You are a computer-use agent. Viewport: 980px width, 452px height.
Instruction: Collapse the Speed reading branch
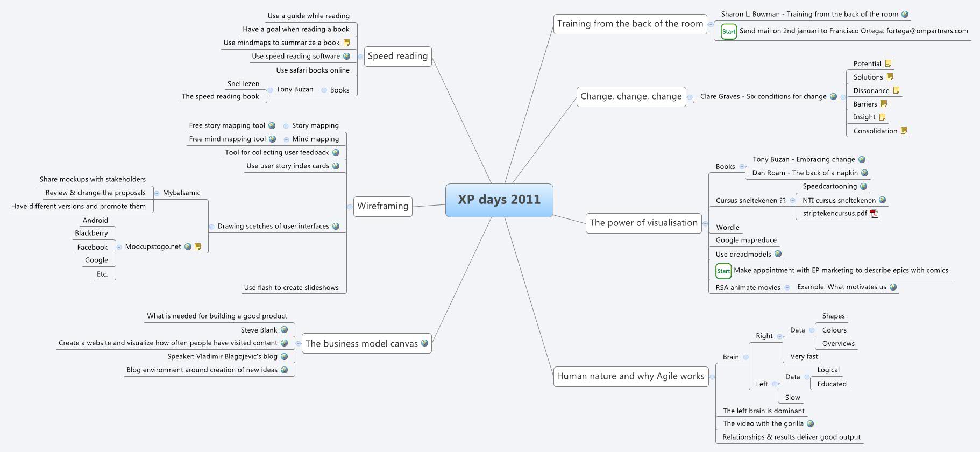(360, 56)
